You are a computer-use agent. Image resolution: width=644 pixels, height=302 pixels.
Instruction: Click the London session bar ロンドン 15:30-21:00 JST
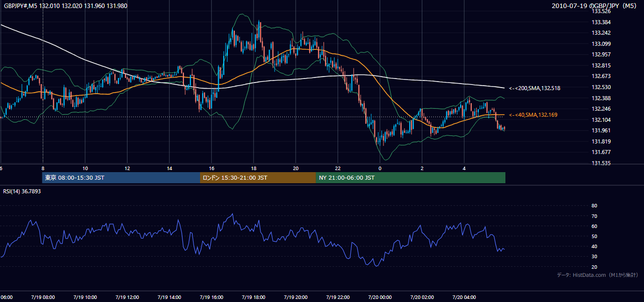coord(258,178)
